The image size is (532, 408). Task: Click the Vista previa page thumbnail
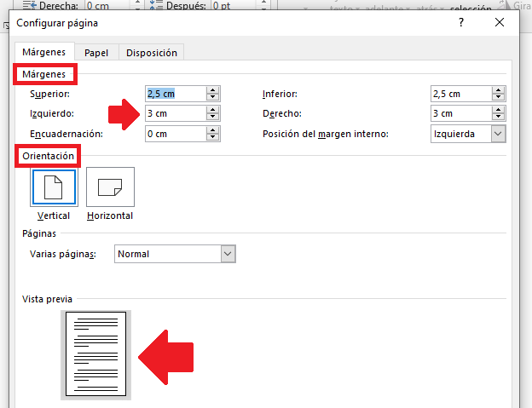tap(95, 354)
